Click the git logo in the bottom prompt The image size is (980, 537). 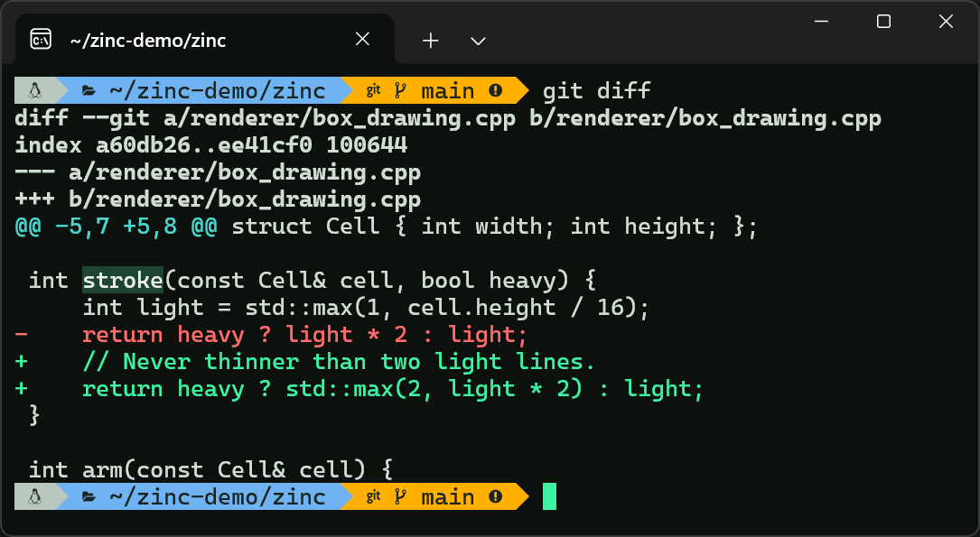(373, 497)
